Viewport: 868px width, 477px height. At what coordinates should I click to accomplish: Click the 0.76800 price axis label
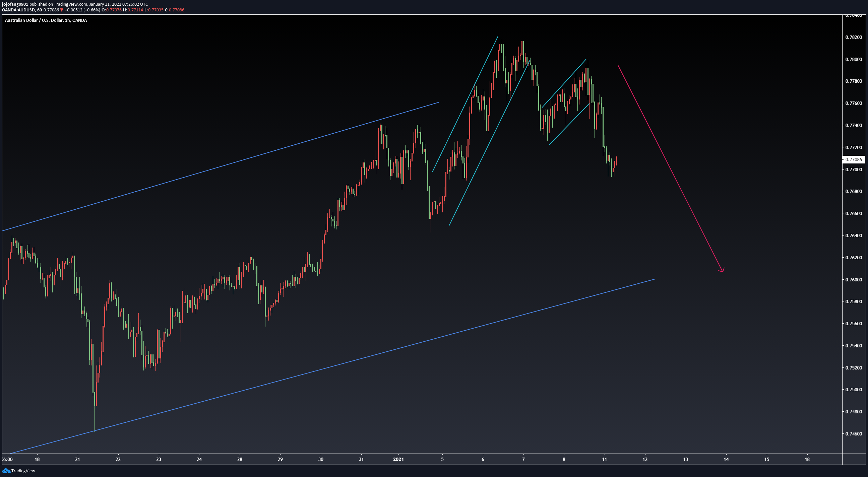[854, 191]
